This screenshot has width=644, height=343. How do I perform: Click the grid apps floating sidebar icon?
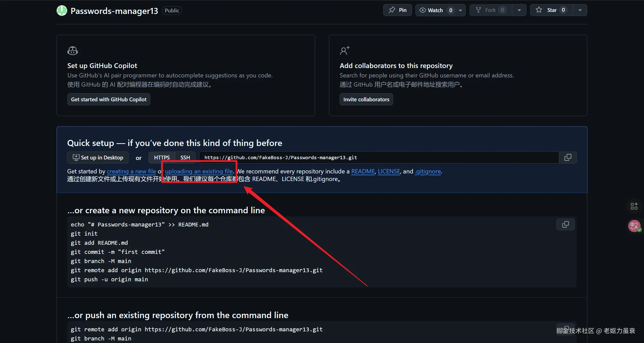634,206
